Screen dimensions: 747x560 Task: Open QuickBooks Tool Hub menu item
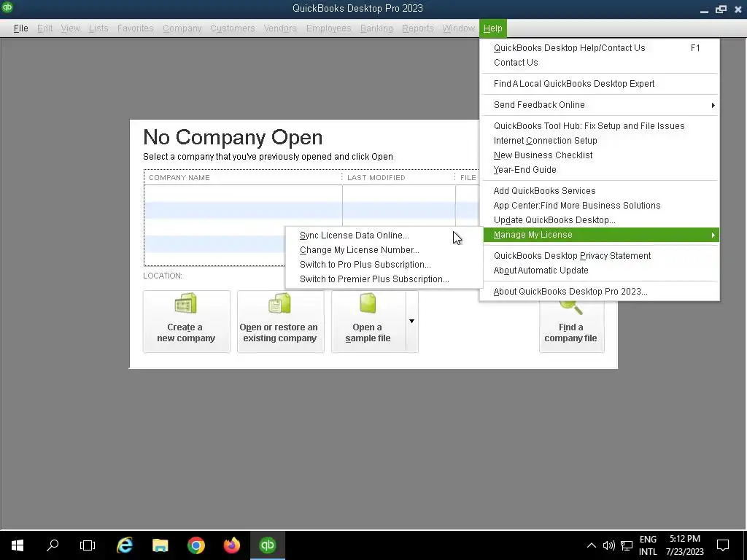point(600,126)
